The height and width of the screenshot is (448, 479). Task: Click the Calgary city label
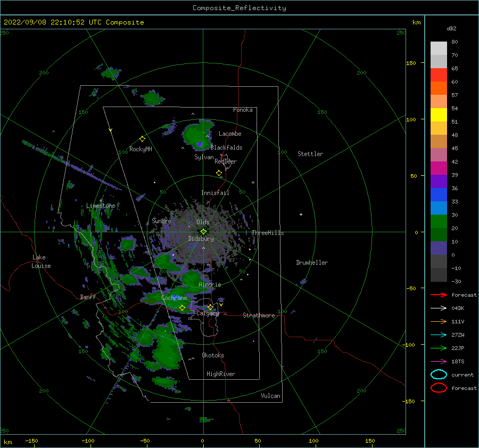[208, 313]
